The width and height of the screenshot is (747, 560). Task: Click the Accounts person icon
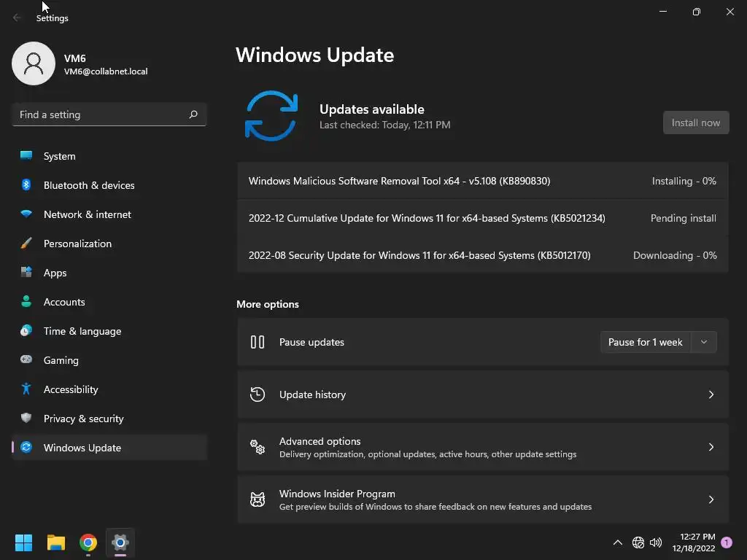[26, 301]
